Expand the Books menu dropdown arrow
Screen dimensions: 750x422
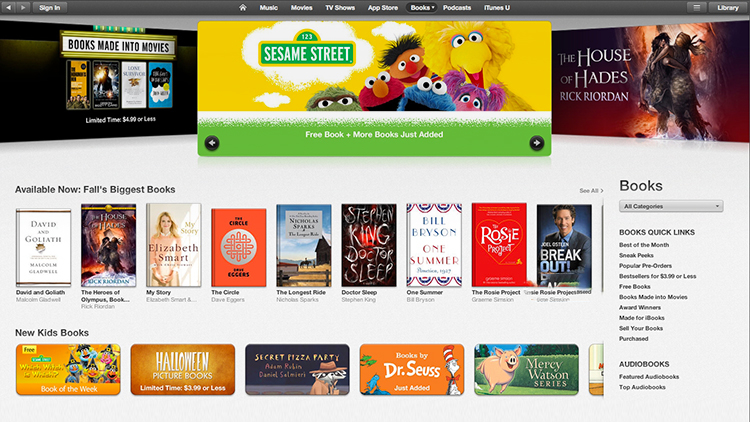(x=433, y=8)
